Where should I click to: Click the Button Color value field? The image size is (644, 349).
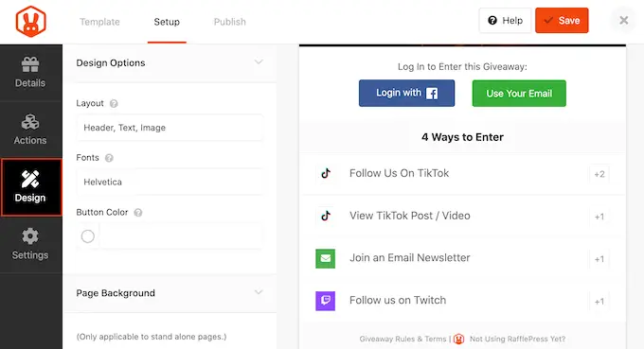(181, 236)
